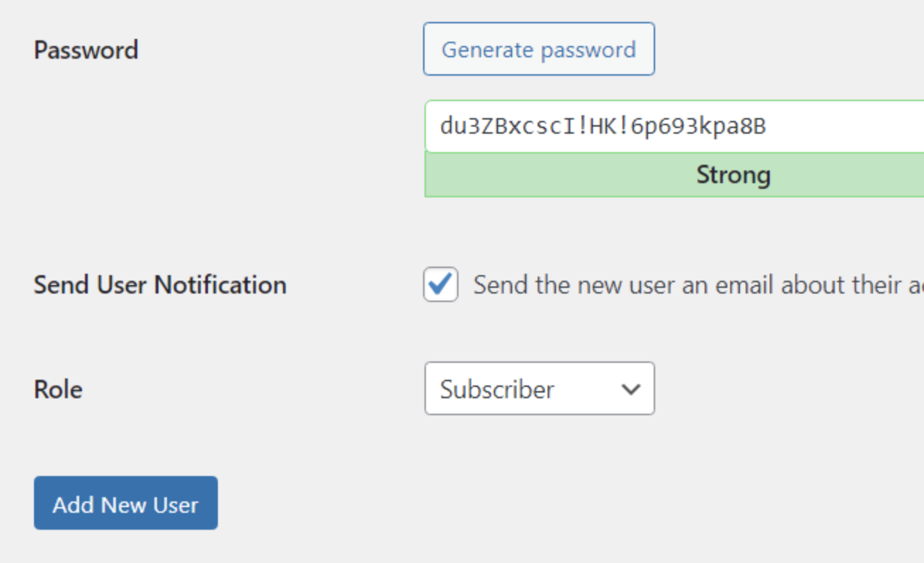
Task: Click the Role label text
Action: [57, 388]
